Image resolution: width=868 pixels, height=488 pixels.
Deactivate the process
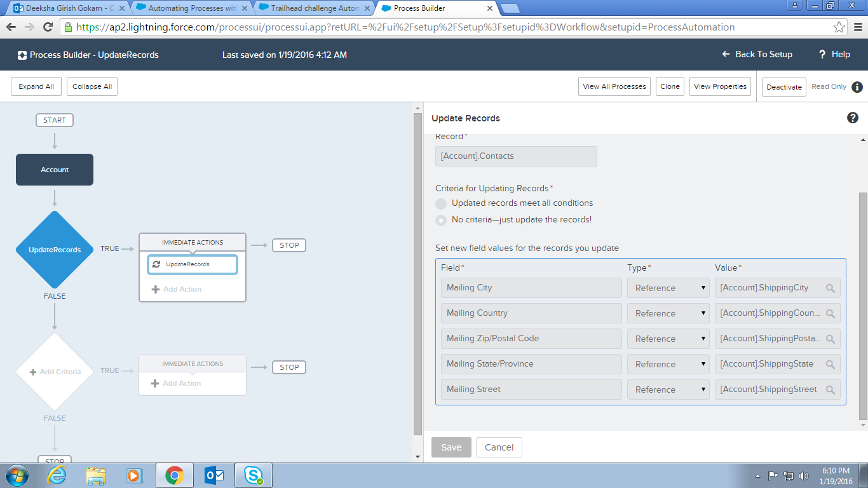[x=784, y=87]
